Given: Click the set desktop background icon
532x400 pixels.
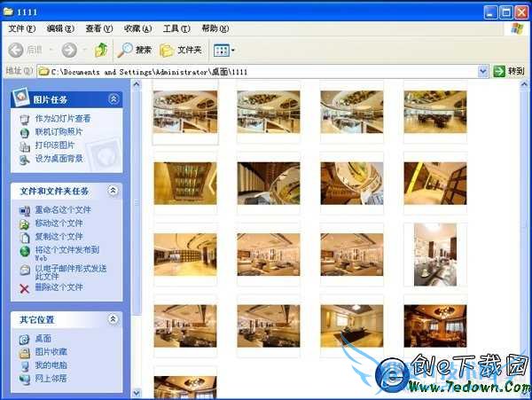Looking at the screenshot, I should (x=25, y=160).
